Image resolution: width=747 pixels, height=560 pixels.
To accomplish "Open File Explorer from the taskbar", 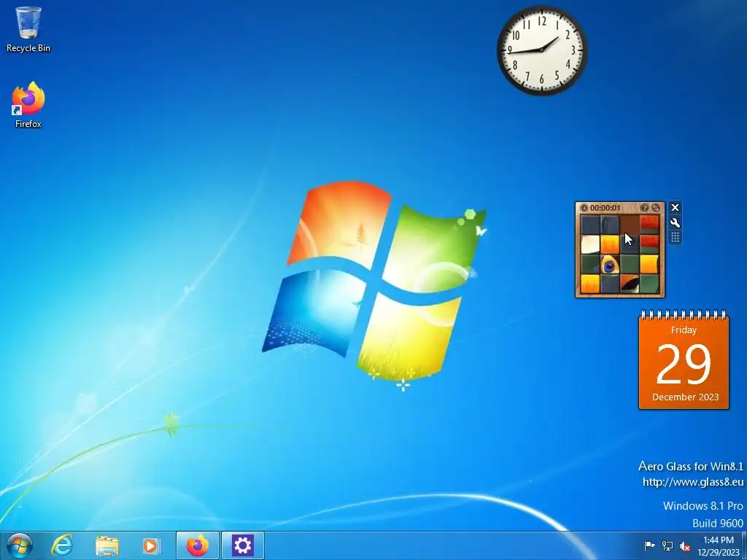I will (x=107, y=545).
